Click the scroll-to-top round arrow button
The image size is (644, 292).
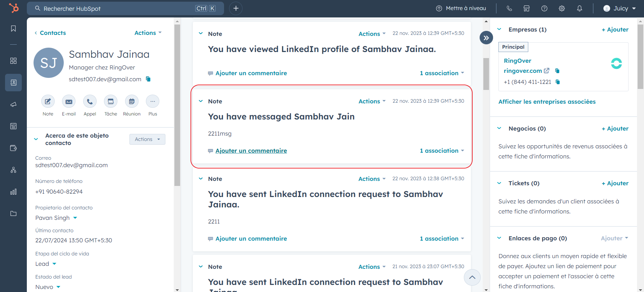click(472, 277)
